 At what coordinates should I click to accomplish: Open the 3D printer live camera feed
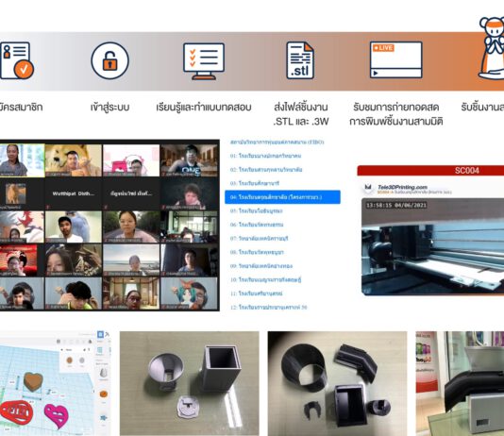[x=432, y=246]
